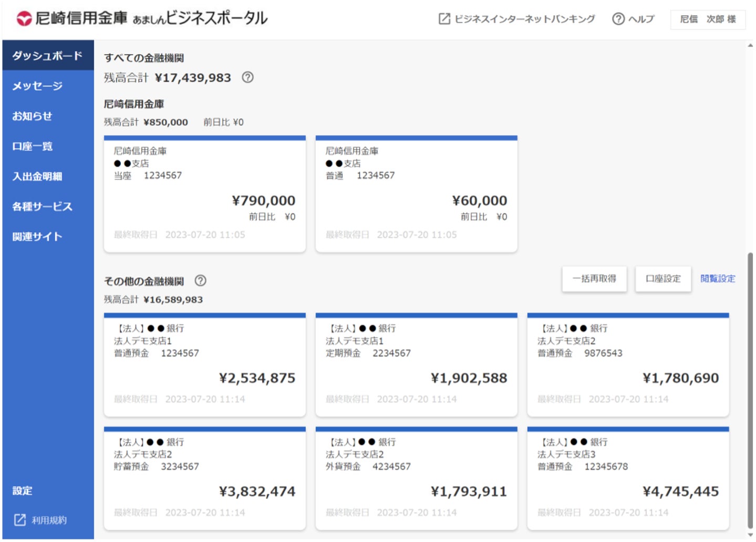Open 設定 at the sidebar bottom
This screenshot has height=542, width=756.
coord(23,491)
